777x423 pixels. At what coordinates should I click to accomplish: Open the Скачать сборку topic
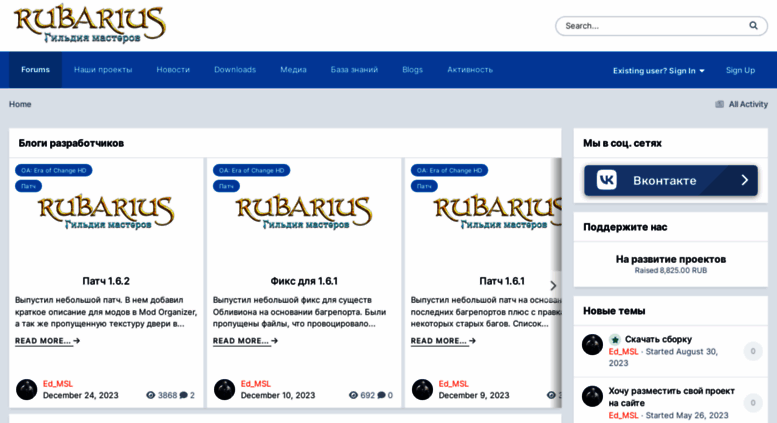tap(658, 339)
